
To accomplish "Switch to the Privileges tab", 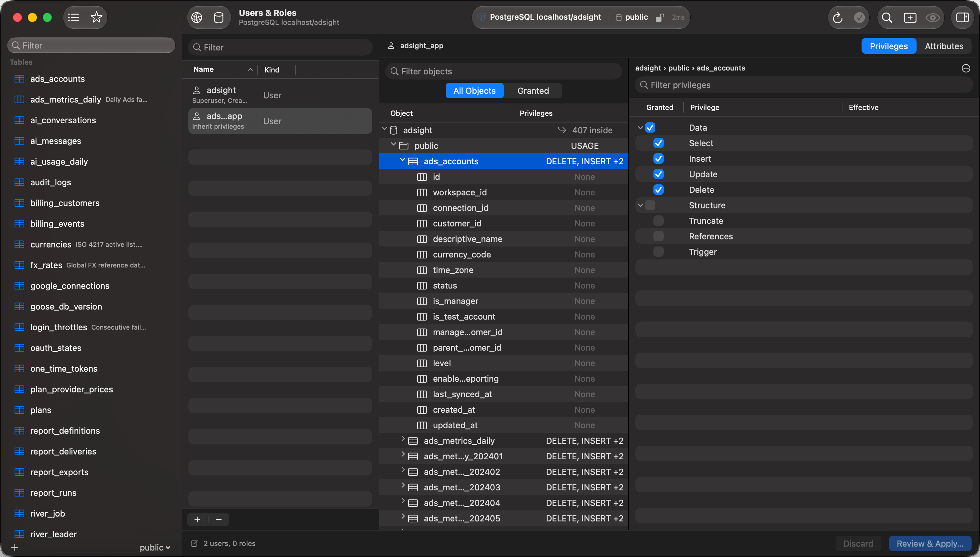I will point(888,46).
